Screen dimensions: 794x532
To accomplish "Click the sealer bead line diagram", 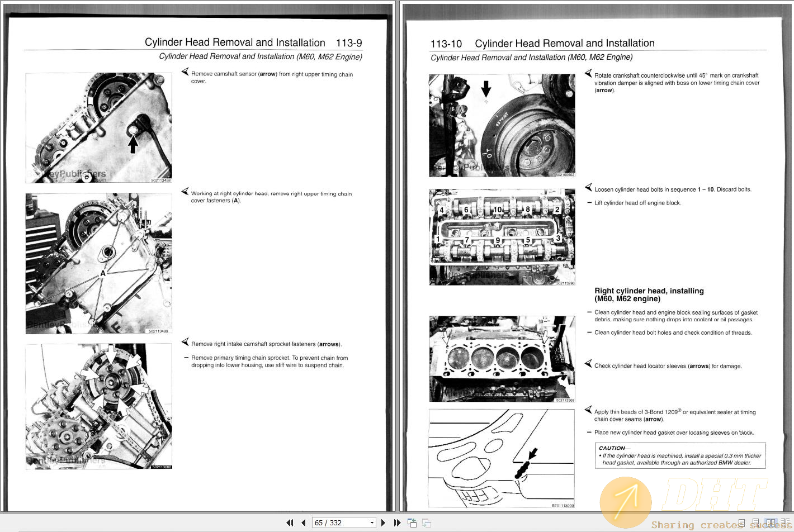I will coord(502,458).
